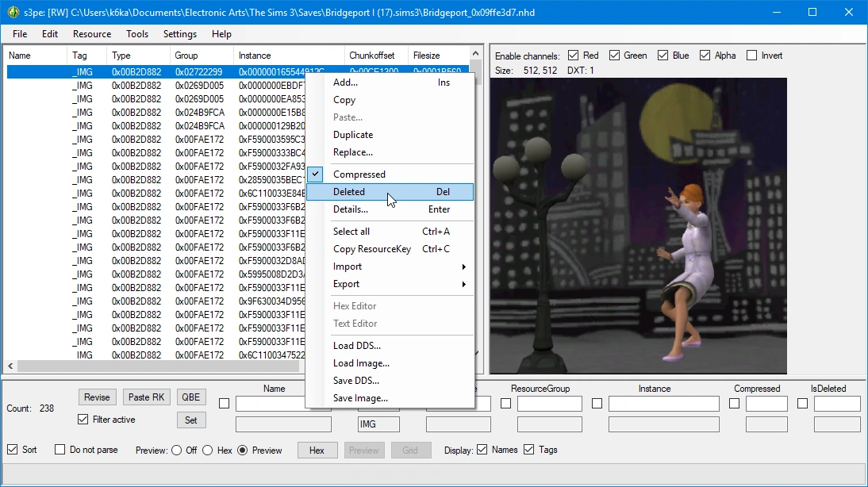This screenshot has height=487, width=868.
Task: Mark resource as Deleted in context menu
Action: [390, 191]
